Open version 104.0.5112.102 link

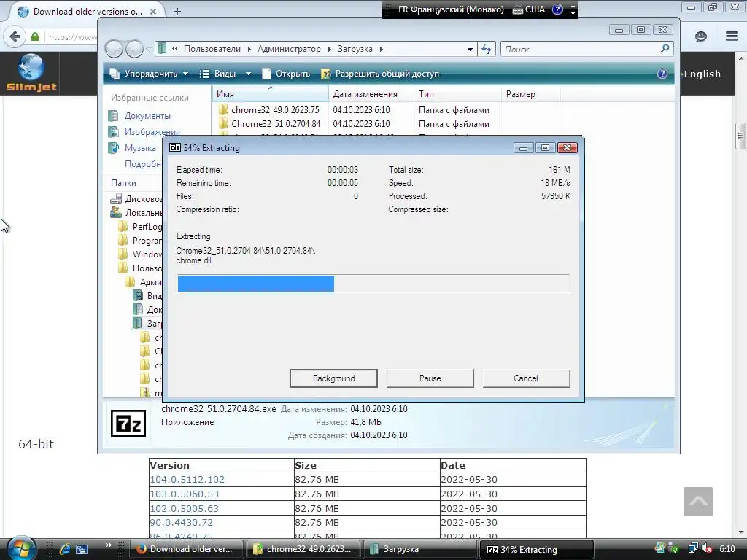pos(187,480)
